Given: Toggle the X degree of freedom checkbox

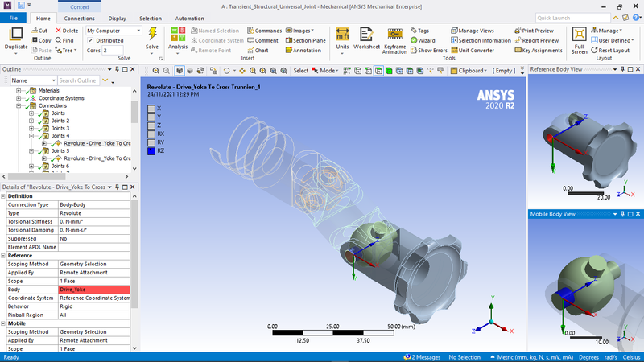Looking at the screenshot, I should 151,109.
